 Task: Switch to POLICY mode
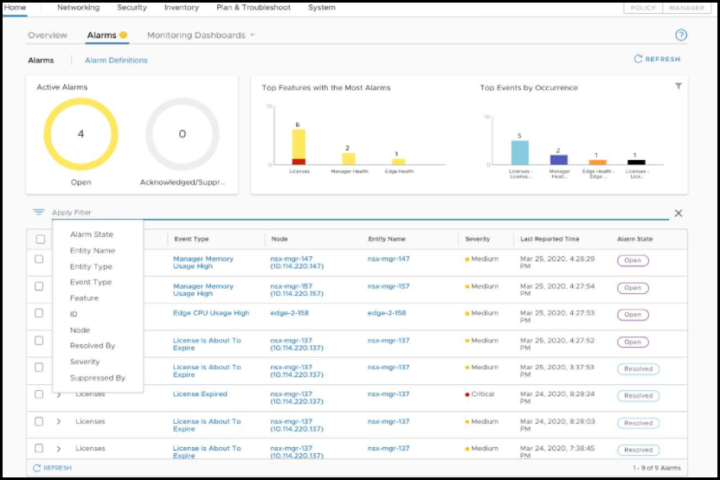[643, 8]
